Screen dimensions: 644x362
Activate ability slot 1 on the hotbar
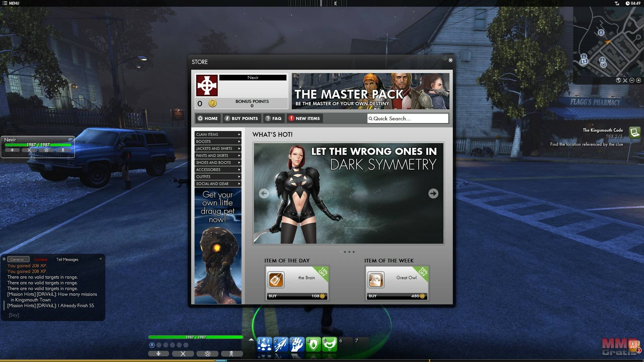point(265,345)
